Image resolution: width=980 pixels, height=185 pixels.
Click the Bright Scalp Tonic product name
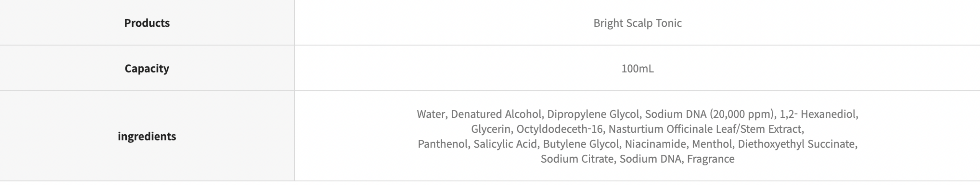tap(637, 23)
